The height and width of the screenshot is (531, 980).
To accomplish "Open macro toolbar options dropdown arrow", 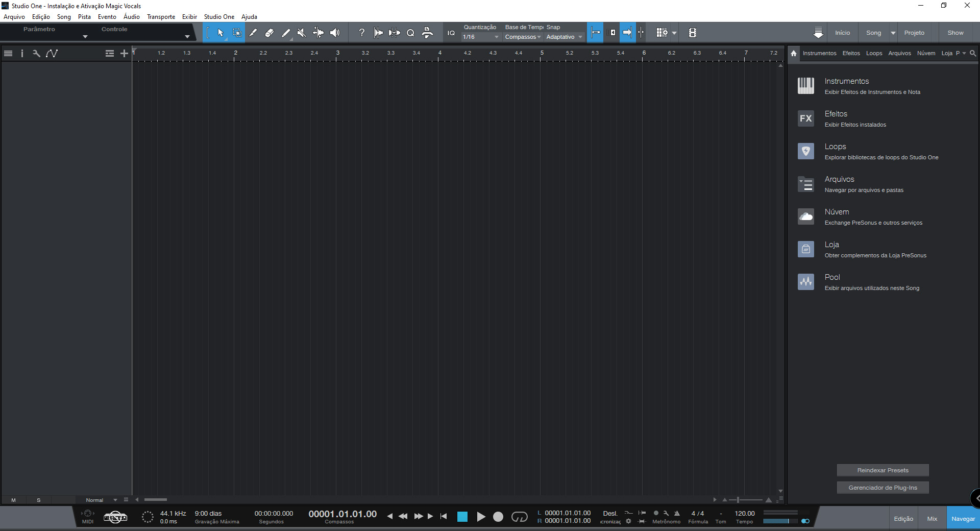I will coord(674,33).
